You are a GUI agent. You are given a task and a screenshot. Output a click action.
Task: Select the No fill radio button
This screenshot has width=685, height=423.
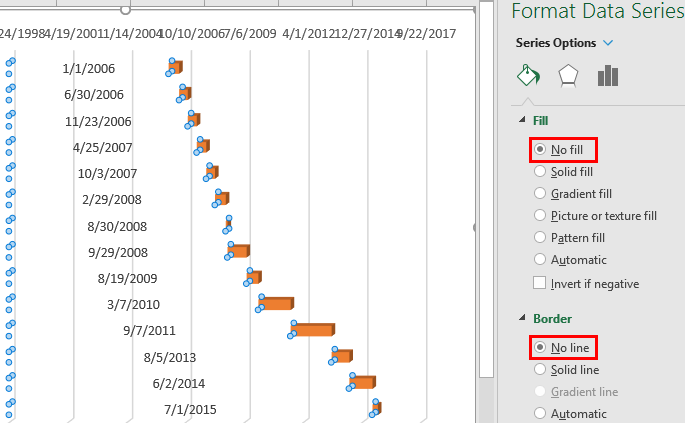(x=540, y=149)
